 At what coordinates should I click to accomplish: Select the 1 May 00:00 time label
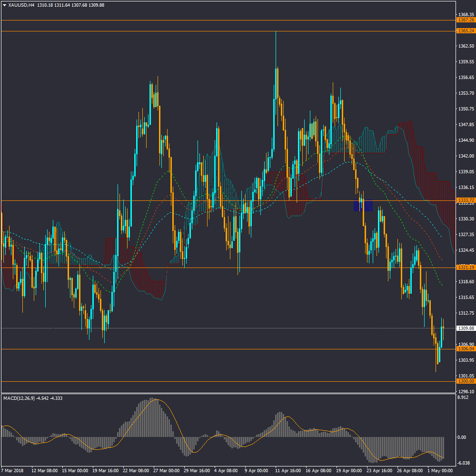tap(440, 470)
